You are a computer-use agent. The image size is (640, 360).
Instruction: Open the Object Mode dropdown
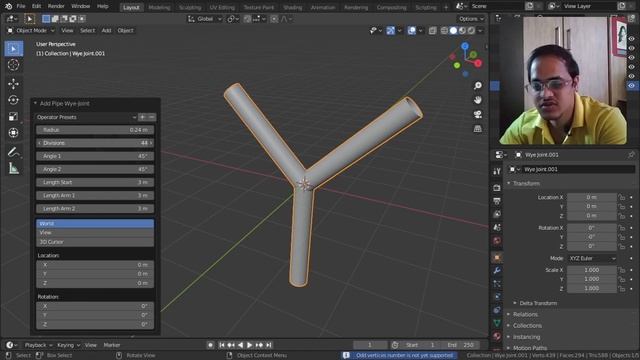pyautogui.click(x=31, y=31)
